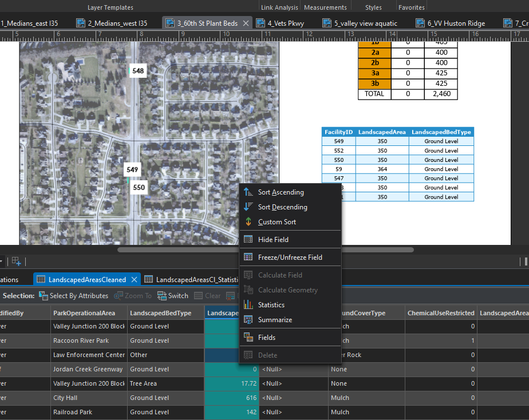529x420 pixels.
Task: Click the Hide Field icon in the context menu
Action: pyautogui.click(x=248, y=239)
